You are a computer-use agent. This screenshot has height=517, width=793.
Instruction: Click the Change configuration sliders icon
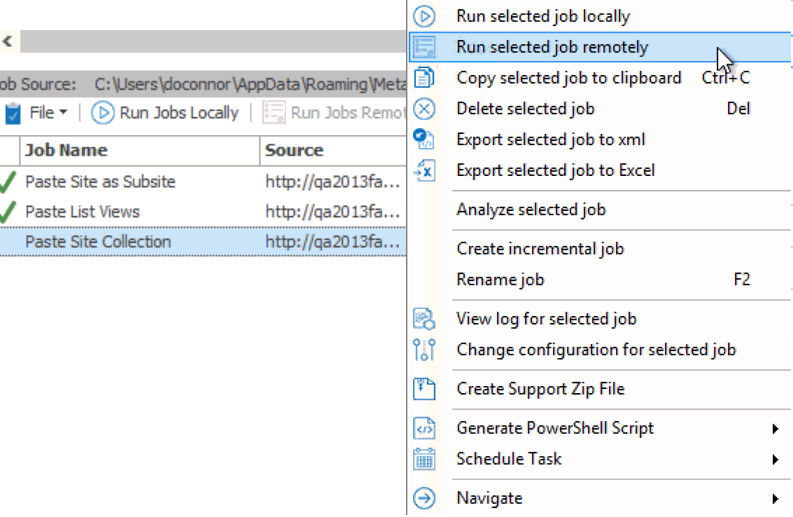(424, 350)
